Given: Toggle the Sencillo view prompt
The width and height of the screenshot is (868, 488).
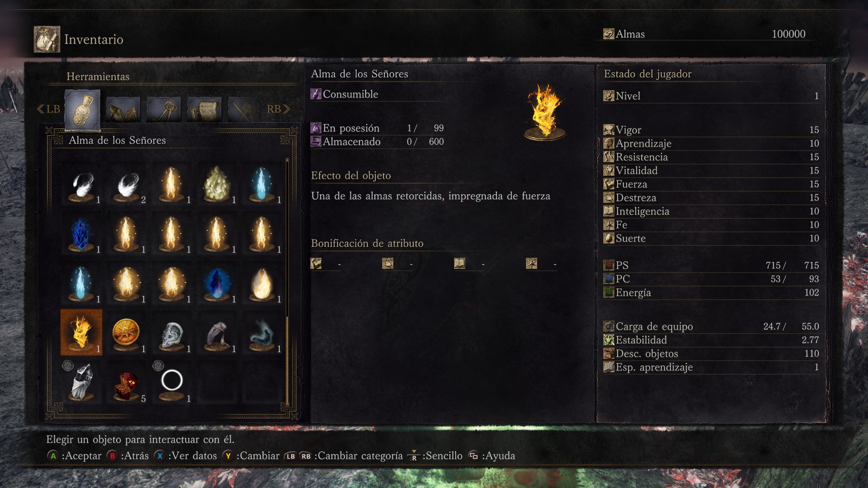Looking at the screenshot, I should (x=435, y=455).
